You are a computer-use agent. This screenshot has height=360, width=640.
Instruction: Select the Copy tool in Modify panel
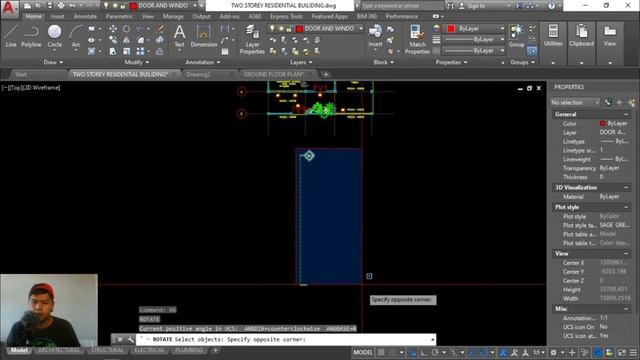click(113, 40)
